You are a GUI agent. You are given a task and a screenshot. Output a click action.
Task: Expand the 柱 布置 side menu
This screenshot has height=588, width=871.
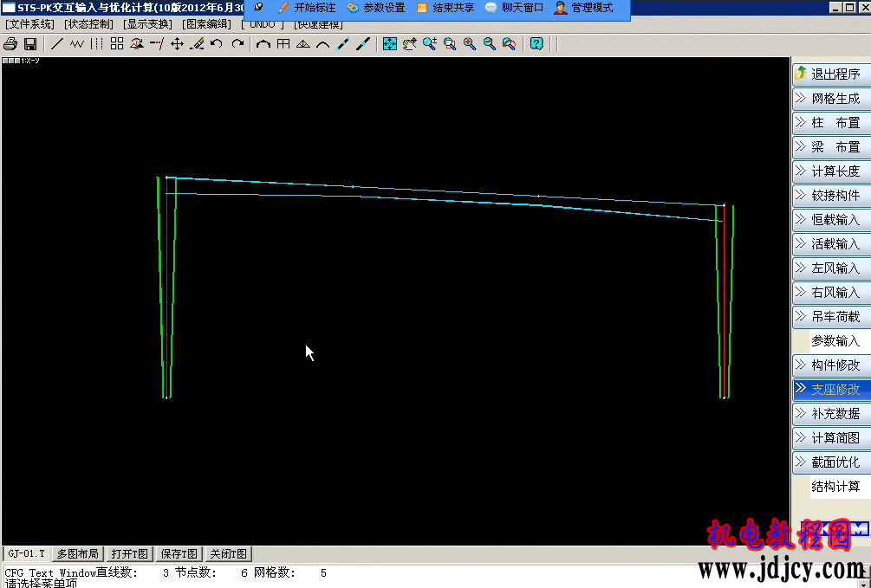(831, 123)
